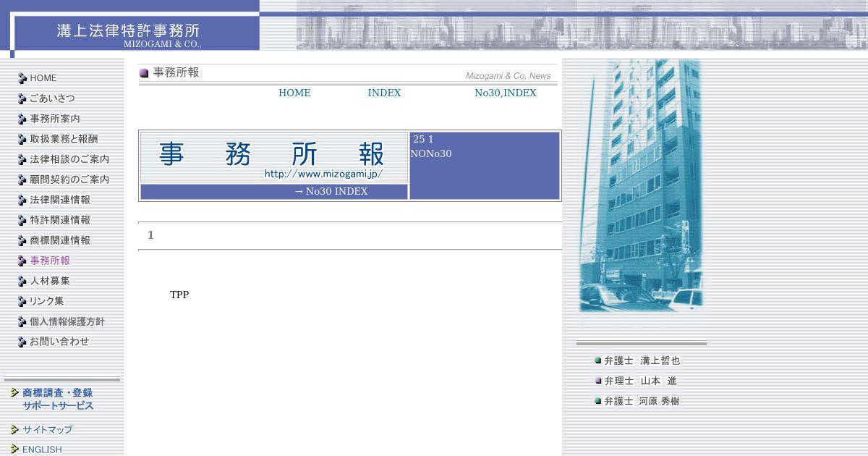The height and width of the screenshot is (456, 868).
Task: Click yellow arrow icon beside サイトマップ
Action: pos(14,430)
